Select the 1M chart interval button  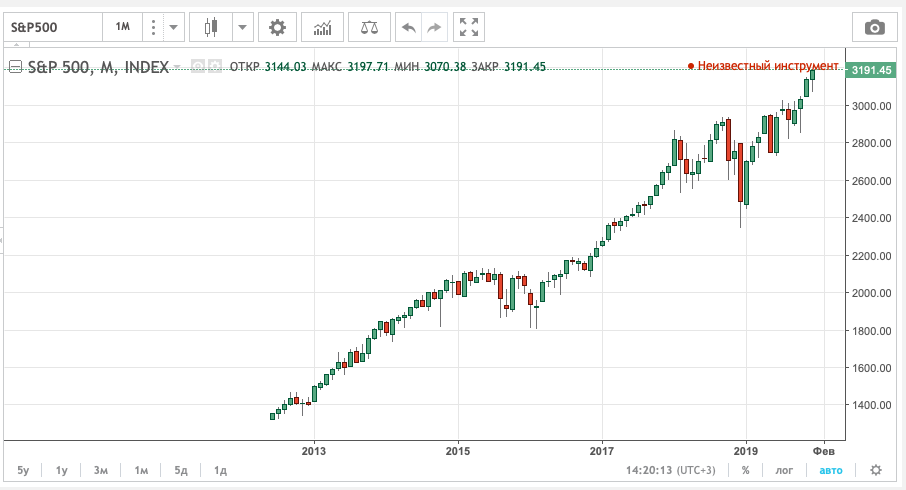coord(122,27)
